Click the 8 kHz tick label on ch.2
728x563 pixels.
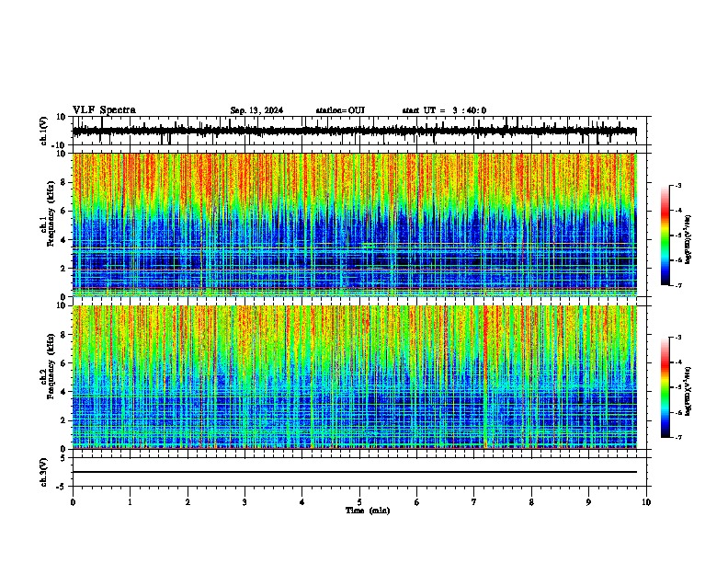64,335
